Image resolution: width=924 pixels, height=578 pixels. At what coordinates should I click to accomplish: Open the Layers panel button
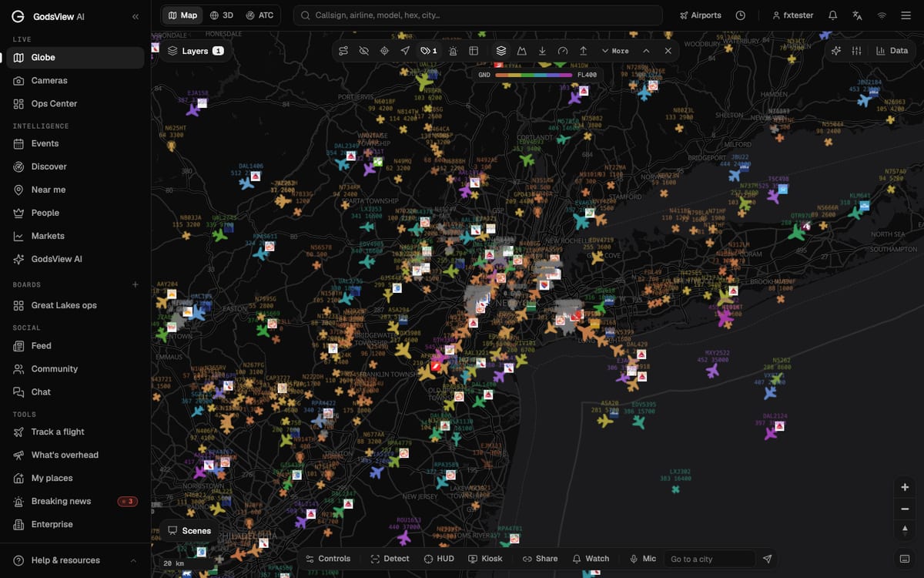[195, 51]
